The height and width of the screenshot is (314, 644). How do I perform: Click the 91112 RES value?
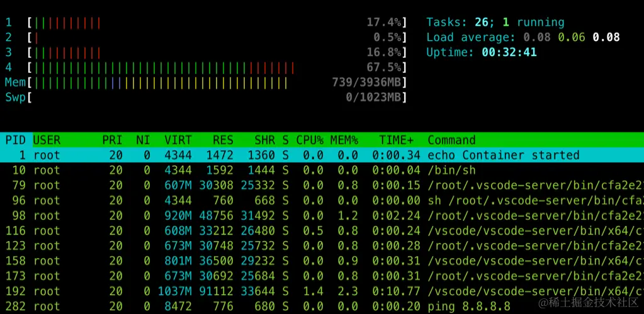217,291
